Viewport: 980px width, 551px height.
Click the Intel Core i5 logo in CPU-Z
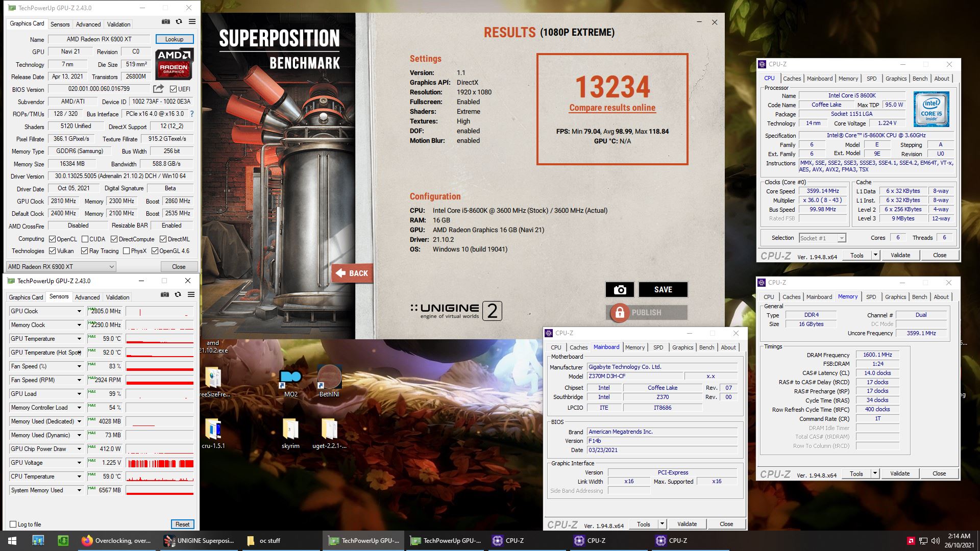click(931, 109)
